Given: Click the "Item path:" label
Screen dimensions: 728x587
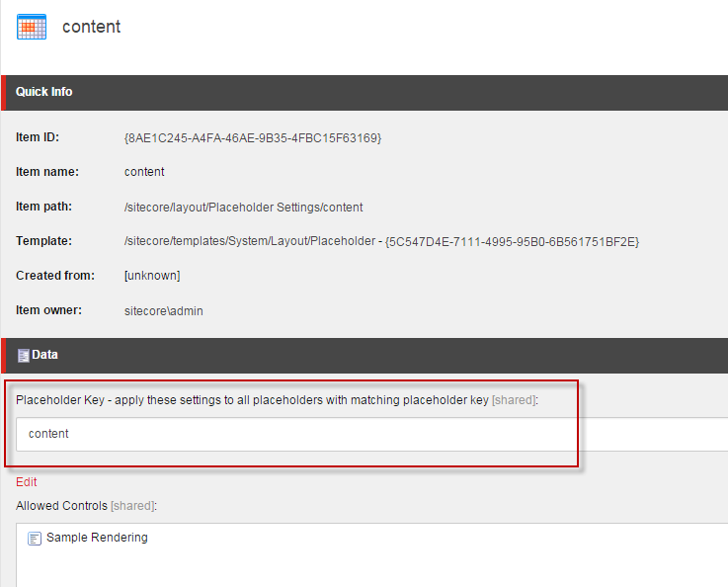Looking at the screenshot, I should 46,208.
